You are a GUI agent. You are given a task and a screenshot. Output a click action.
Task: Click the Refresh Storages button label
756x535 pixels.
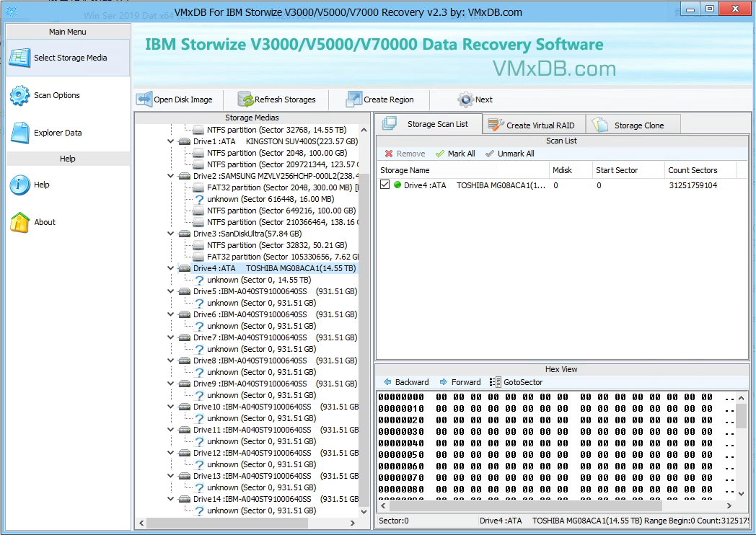pyautogui.click(x=285, y=100)
